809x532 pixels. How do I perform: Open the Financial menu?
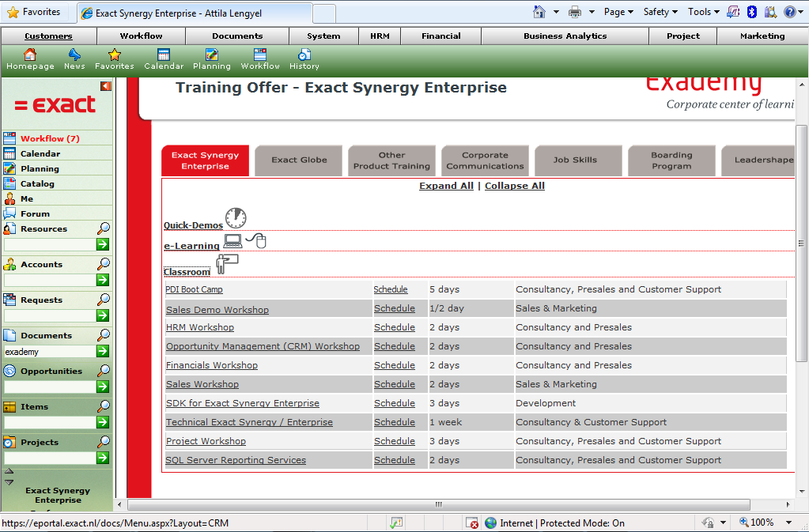point(441,36)
